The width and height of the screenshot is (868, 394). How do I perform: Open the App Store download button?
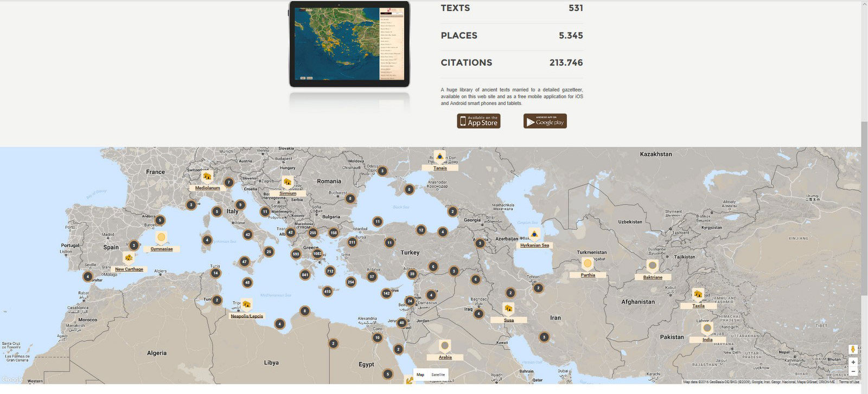click(478, 121)
